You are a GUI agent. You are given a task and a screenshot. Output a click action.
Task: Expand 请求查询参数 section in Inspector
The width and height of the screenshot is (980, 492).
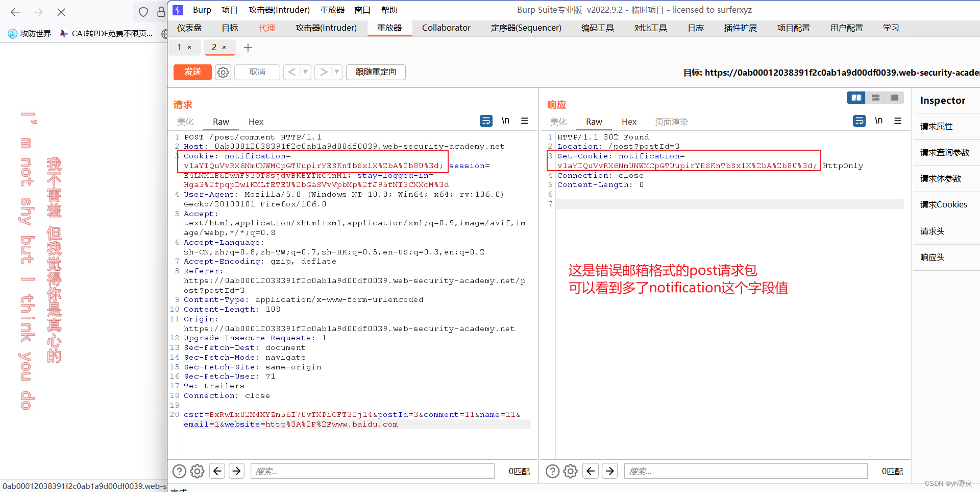[x=947, y=152]
